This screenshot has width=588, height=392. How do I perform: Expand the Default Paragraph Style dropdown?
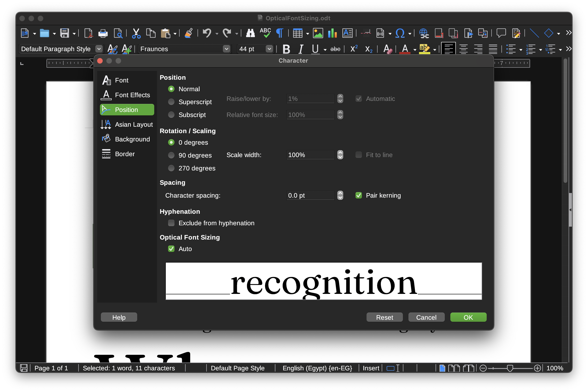[99, 49]
